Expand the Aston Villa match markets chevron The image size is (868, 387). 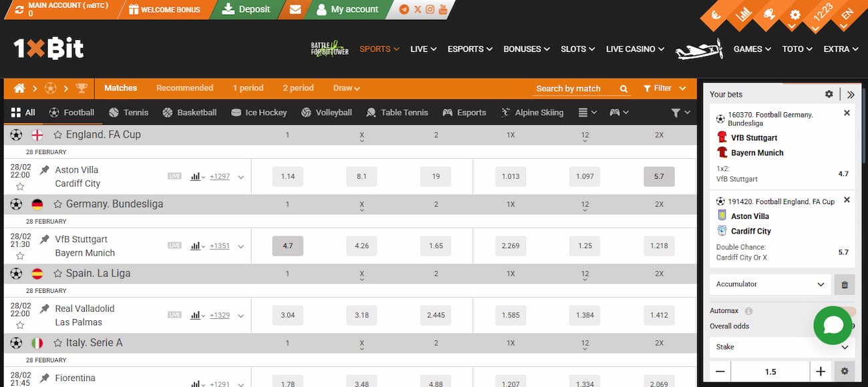241,177
